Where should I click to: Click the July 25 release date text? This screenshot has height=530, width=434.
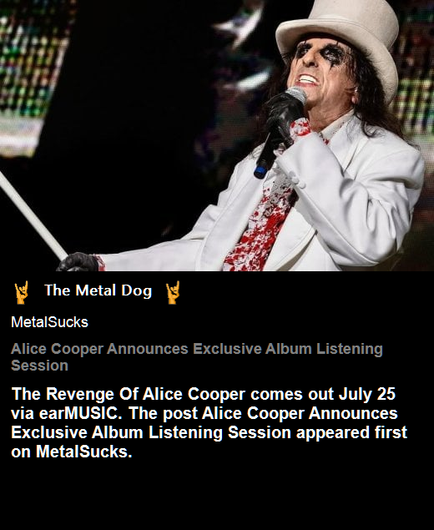pyautogui.click(x=367, y=394)
